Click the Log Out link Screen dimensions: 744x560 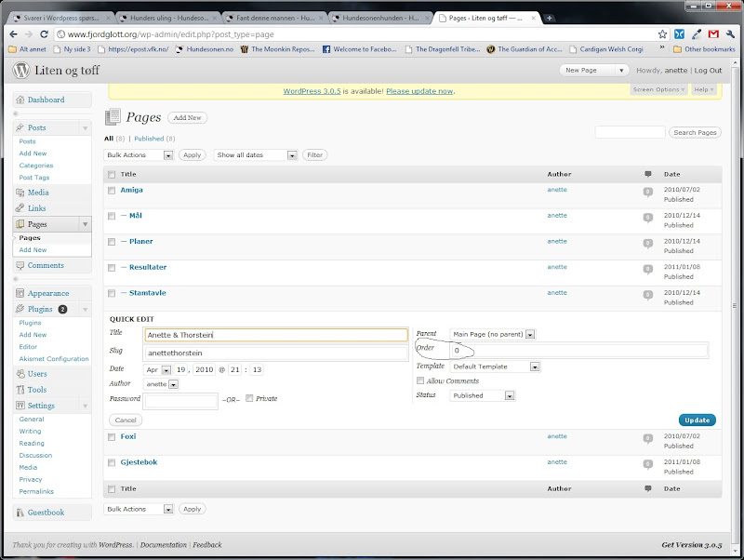[x=708, y=71]
